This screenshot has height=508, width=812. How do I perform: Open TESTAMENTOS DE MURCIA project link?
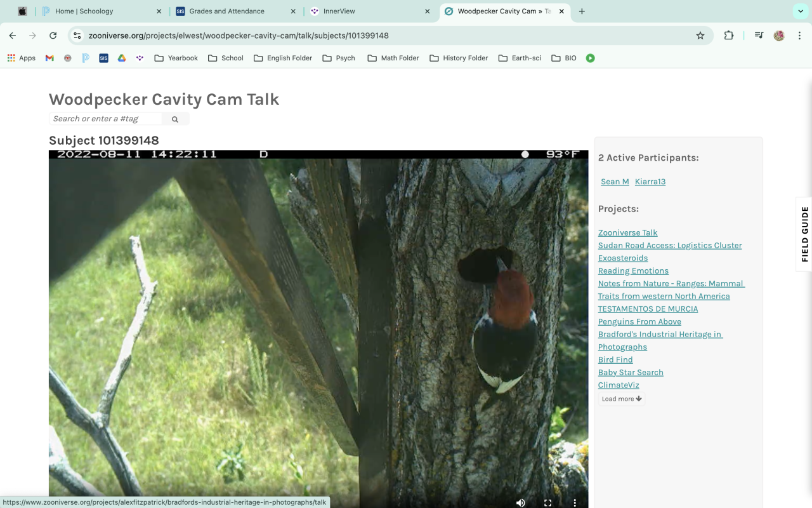(648, 309)
